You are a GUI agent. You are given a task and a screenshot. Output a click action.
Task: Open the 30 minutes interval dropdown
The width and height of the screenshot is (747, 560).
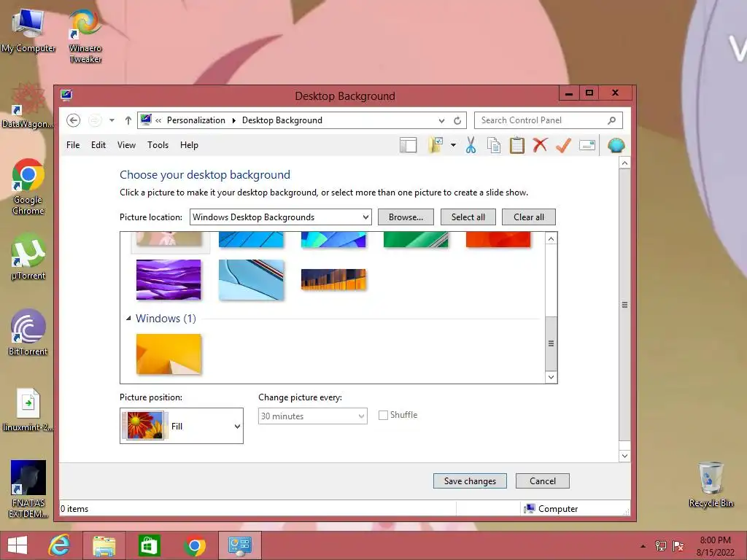(x=312, y=416)
